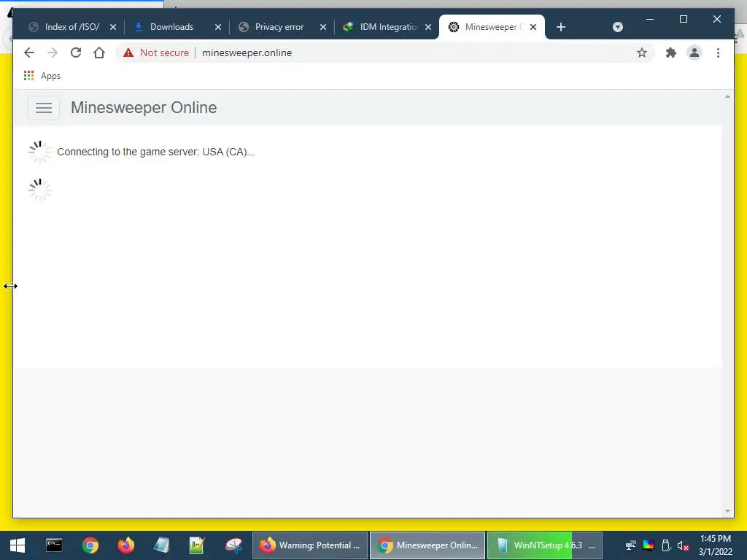The image size is (747, 560).
Task: Open the Windows Start menu
Action: pyautogui.click(x=18, y=545)
